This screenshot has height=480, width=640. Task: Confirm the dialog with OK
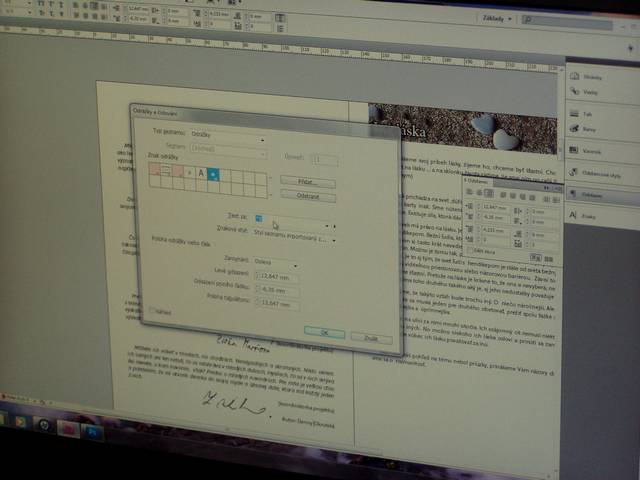click(324, 331)
